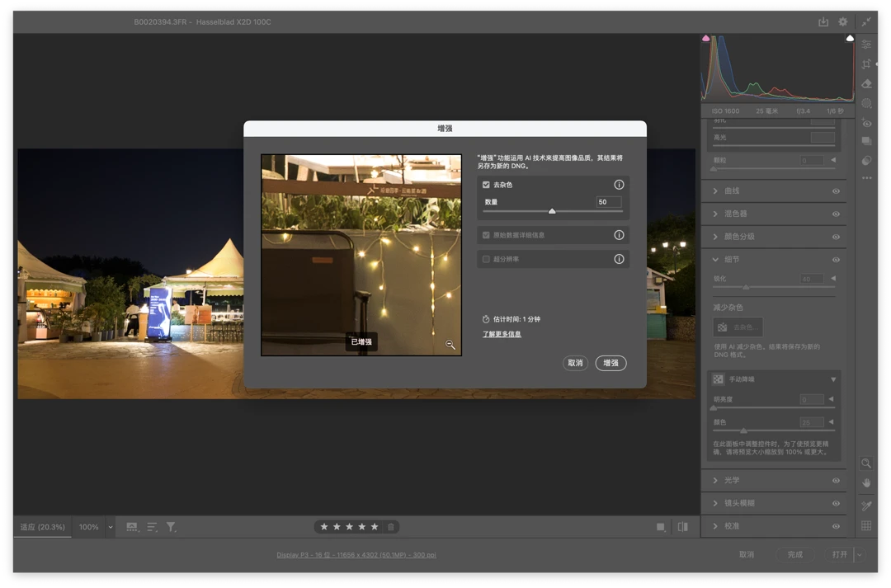The height and width of the screenshot is (588, 891).
Task: Select the Healing eraser tool
Action: [x=866, y=84]
